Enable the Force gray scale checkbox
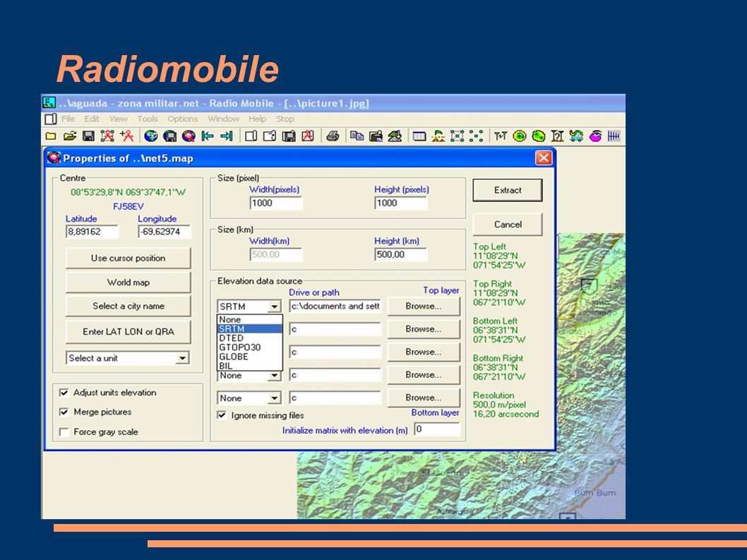The image size is (747, 560). click(x=64, y=431)
